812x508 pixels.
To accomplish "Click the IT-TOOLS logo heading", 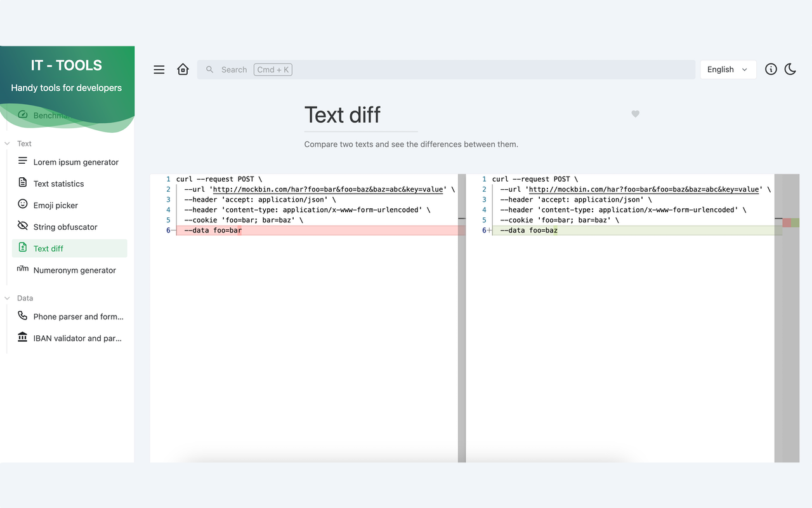I will coord(66,65).
